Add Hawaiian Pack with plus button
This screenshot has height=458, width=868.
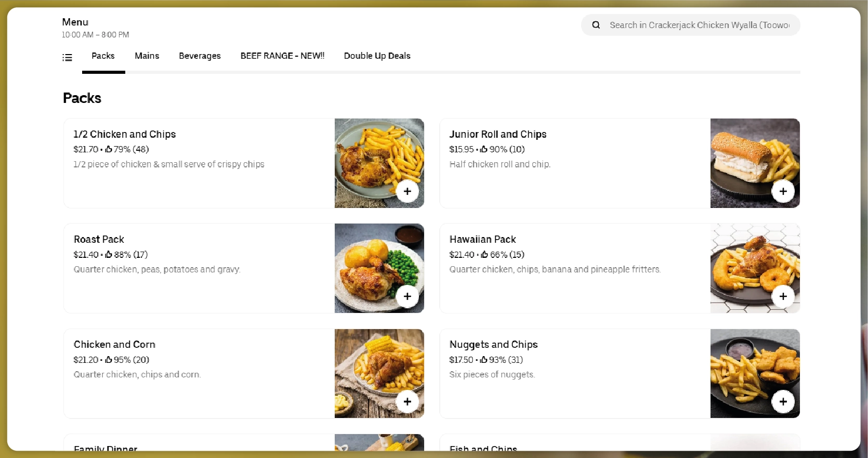[x=783, y=296]
